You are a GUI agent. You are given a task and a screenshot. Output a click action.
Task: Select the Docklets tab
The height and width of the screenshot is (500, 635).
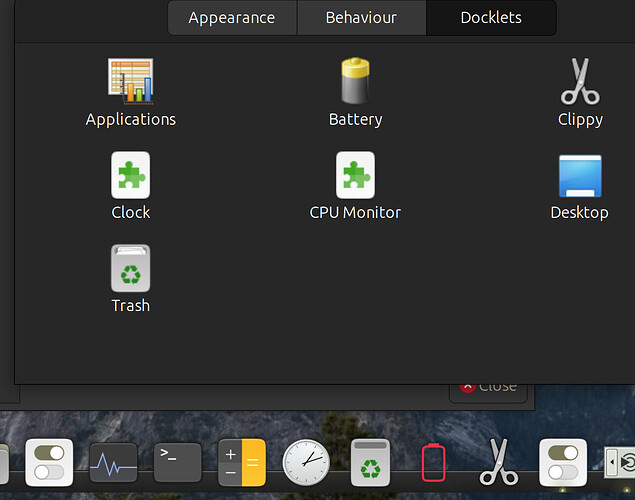coord(491,18)
